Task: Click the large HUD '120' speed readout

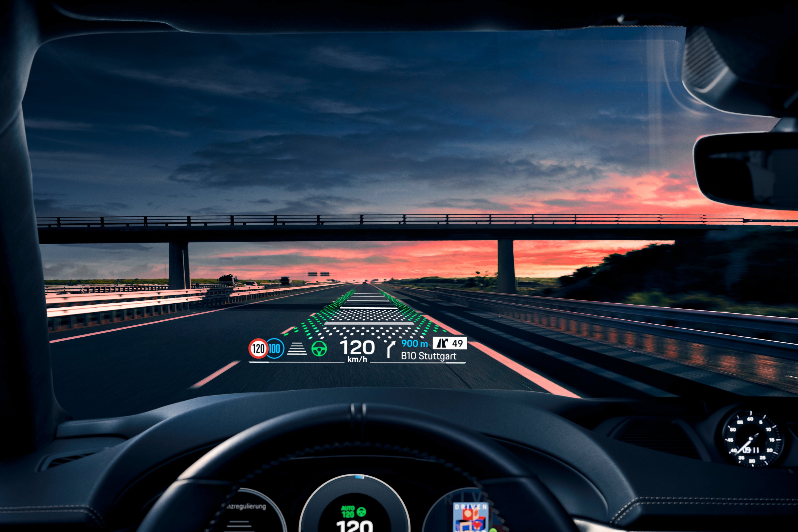Action: [358, 347]
